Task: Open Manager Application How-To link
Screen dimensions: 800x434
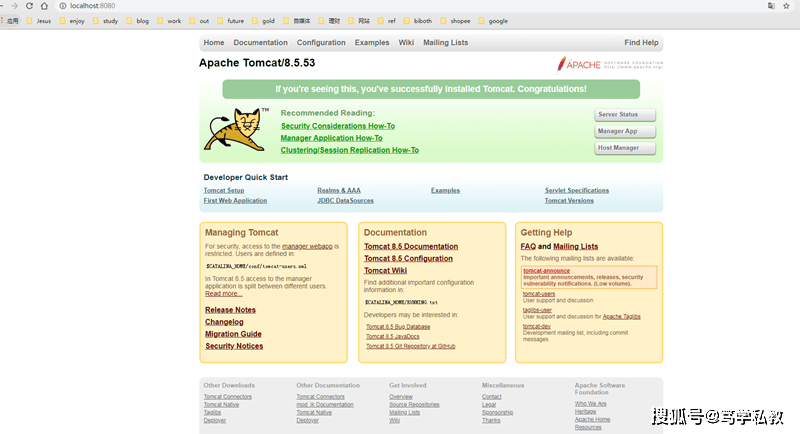Action: pos(332,138)
